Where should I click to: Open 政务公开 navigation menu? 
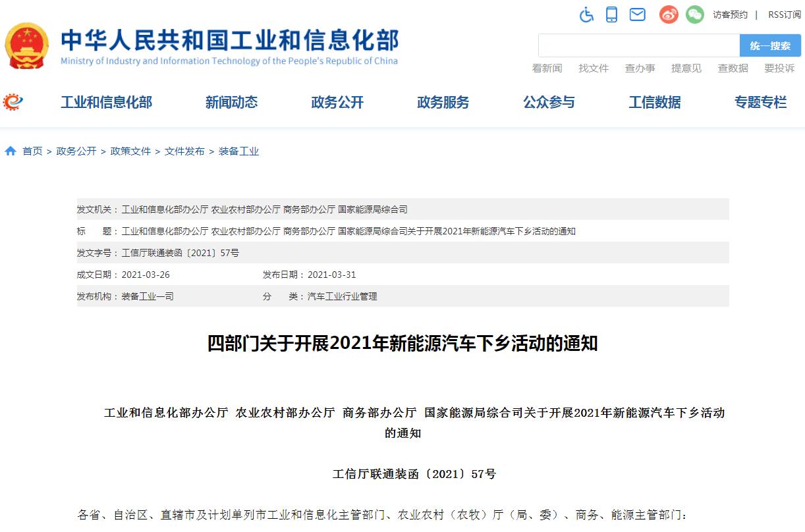pos(337,102)
